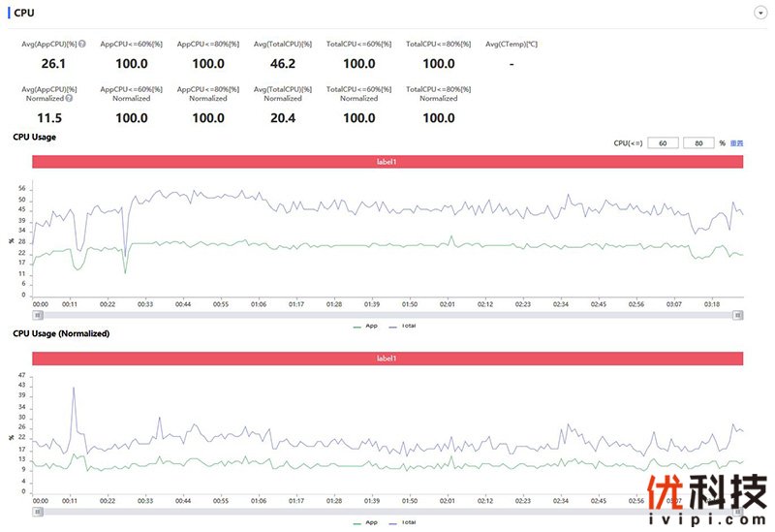The height and width of the screenshot is (532, 775).
Task: Click left zoom handle of CPU Usage timeline
Action: click(36, 315)
